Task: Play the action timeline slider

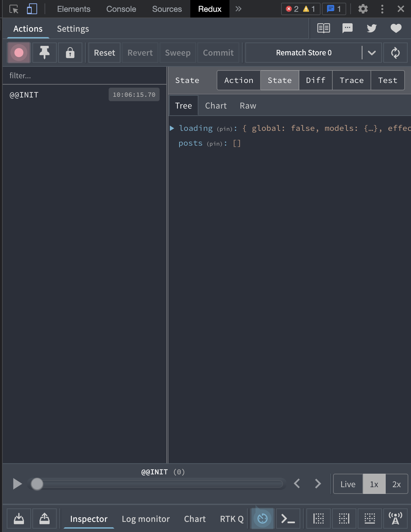Action: tap(17, 484)
